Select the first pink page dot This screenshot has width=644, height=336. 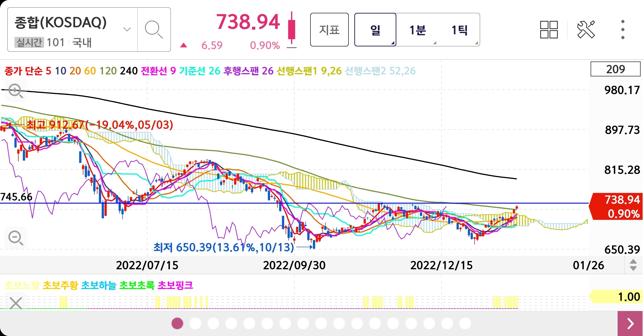[x=177, y=323]
